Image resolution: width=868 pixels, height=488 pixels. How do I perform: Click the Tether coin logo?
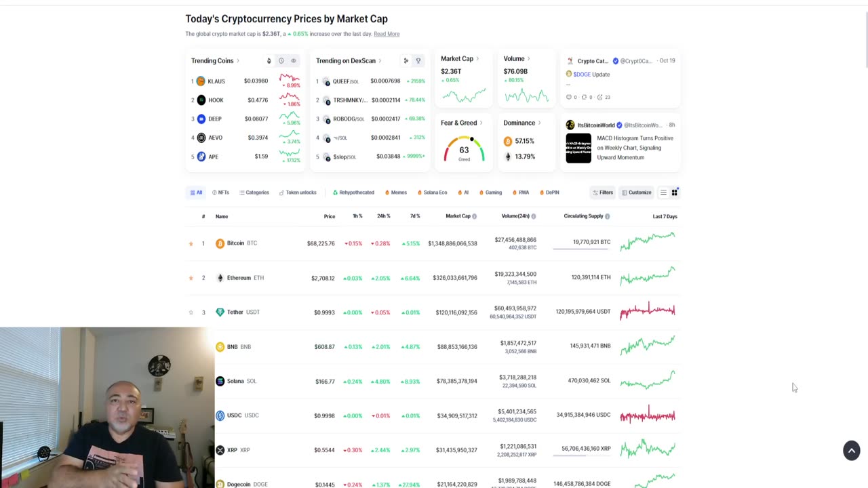point(220,312)
